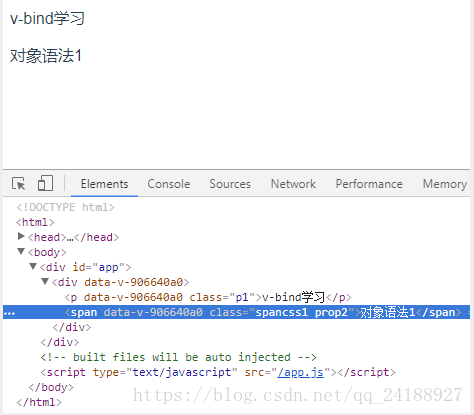Select the closing </html> tag line
474x415 pixels.
[39, 402]
